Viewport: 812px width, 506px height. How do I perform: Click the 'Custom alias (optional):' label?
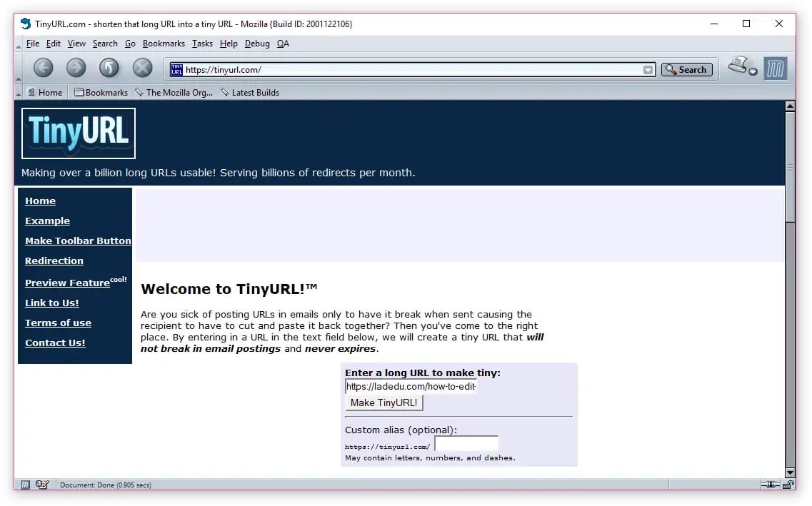(x=401, y=430)
